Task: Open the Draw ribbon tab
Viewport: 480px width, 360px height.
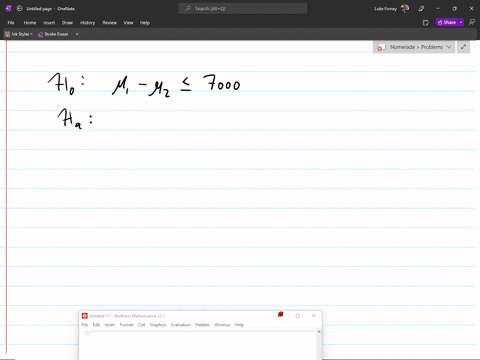Action: pyautogui.click(x=67, y=23)
